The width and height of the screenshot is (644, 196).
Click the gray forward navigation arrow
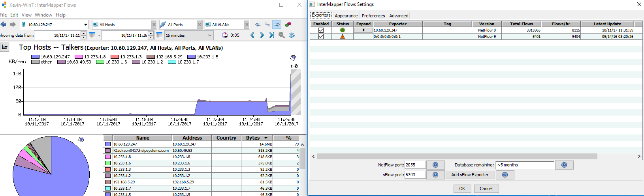pyautogui.click(x=13, y=24)
